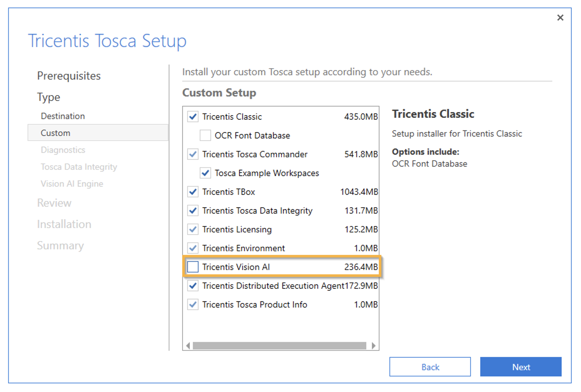
Task: Click the 236.4MB size value
Action: point(361,267)
